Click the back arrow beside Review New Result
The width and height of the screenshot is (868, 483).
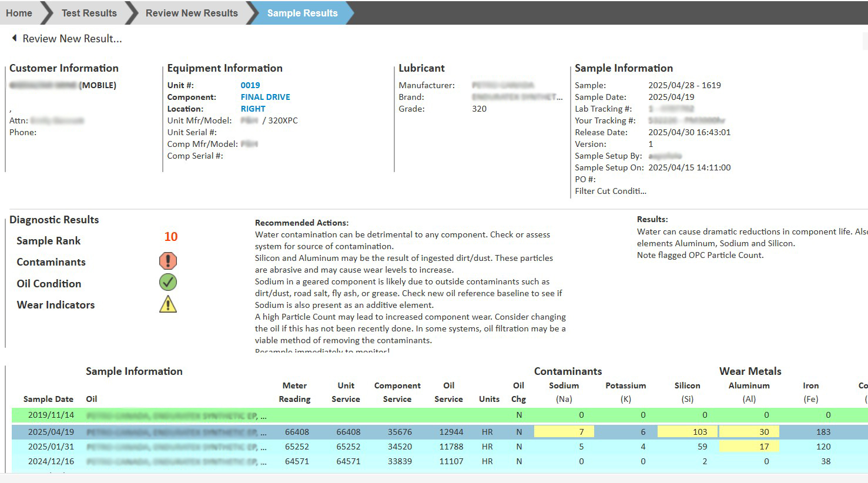[x=14, y=38]
